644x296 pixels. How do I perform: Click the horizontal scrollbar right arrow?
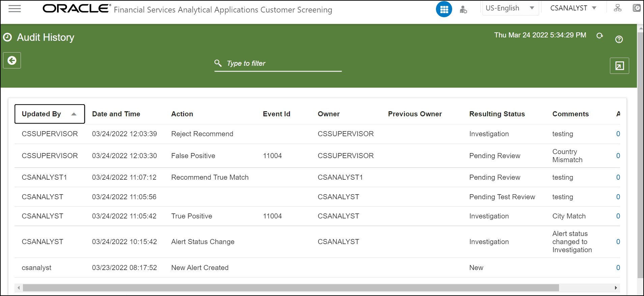click(616, 288)
